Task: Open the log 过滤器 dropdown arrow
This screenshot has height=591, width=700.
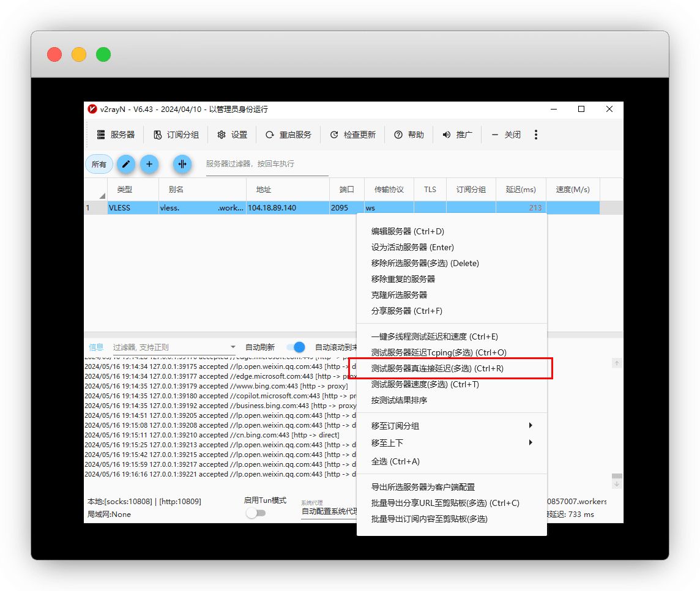Action: pyautogui.click(x=233, y=348)
